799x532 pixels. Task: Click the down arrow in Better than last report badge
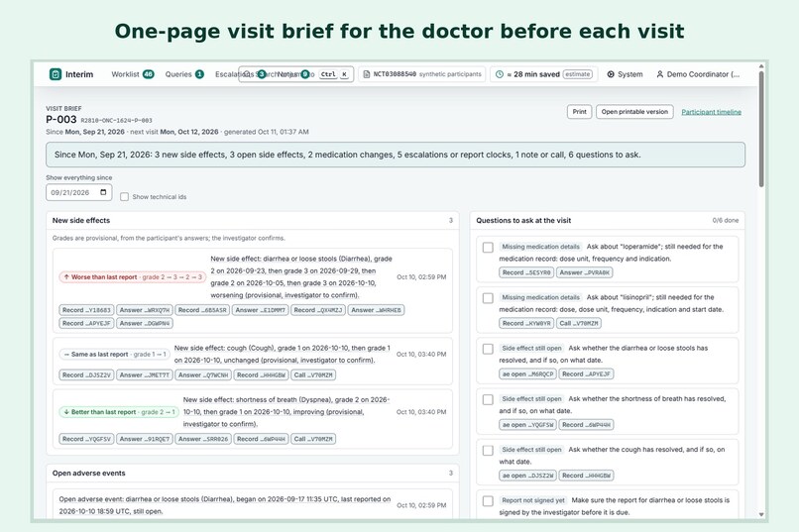66,412
